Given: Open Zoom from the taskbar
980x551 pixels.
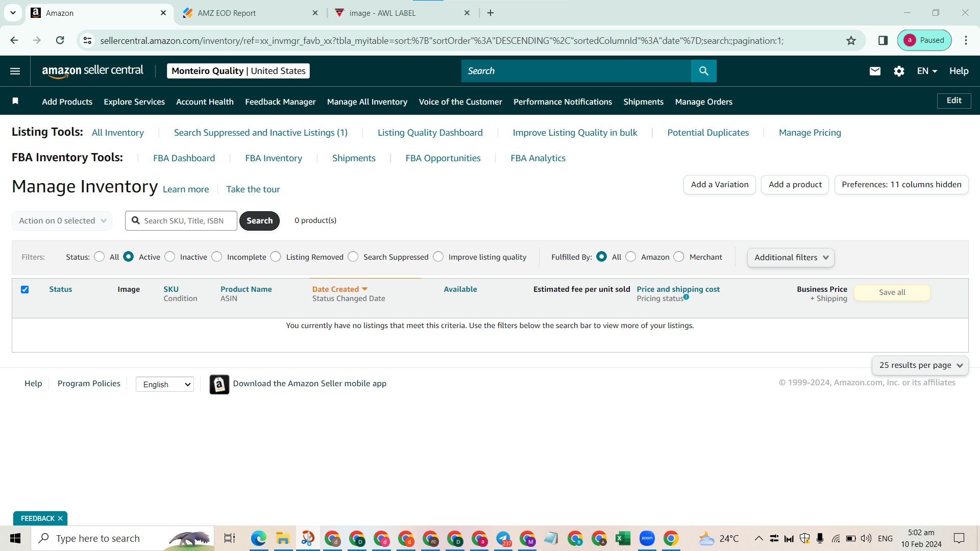Looking at the screenshot, I should [647, 538].
